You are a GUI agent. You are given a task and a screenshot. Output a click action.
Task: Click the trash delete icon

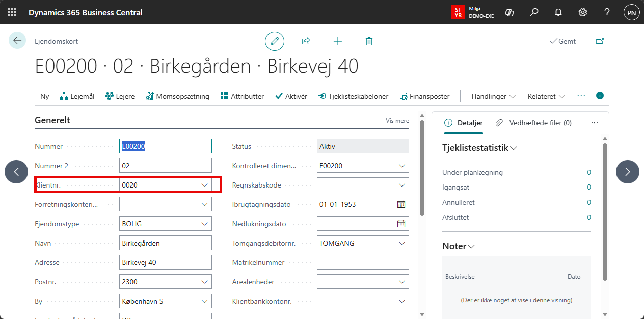(x=369, y=41)
